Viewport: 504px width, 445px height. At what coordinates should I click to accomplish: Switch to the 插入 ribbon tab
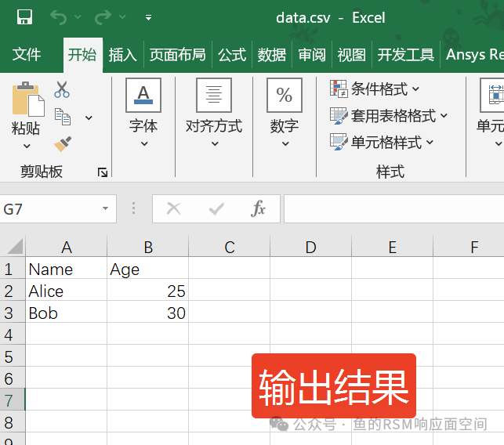point(123,55)
